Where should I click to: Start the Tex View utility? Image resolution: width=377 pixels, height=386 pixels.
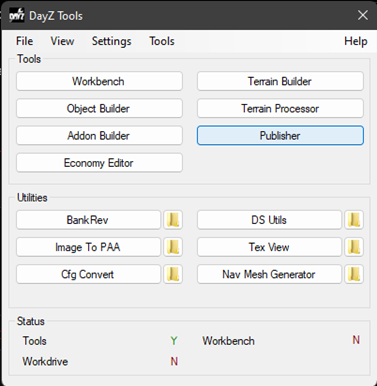tap(269, 247)
